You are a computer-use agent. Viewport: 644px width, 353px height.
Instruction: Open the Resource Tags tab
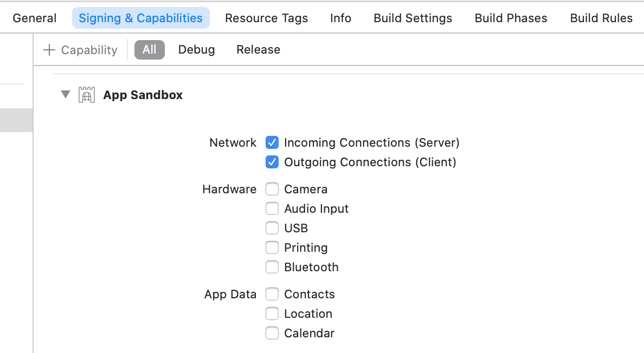(266, 18)
